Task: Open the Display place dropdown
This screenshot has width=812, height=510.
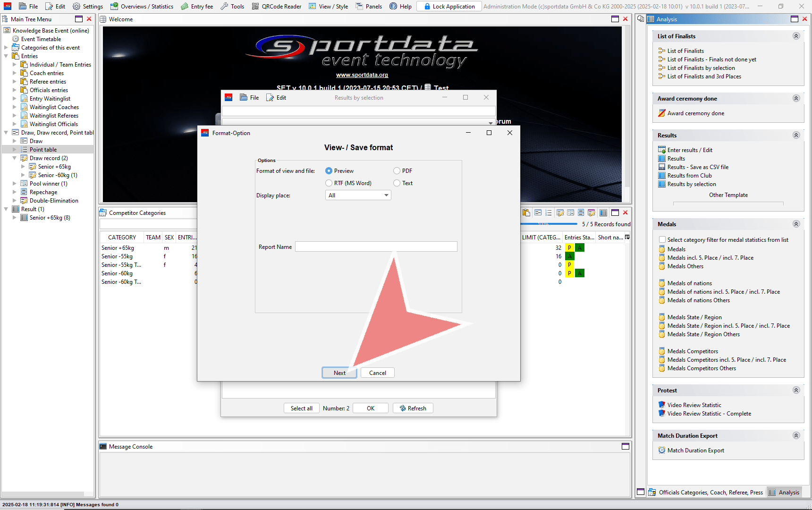Action: click(x=358, y=195)
